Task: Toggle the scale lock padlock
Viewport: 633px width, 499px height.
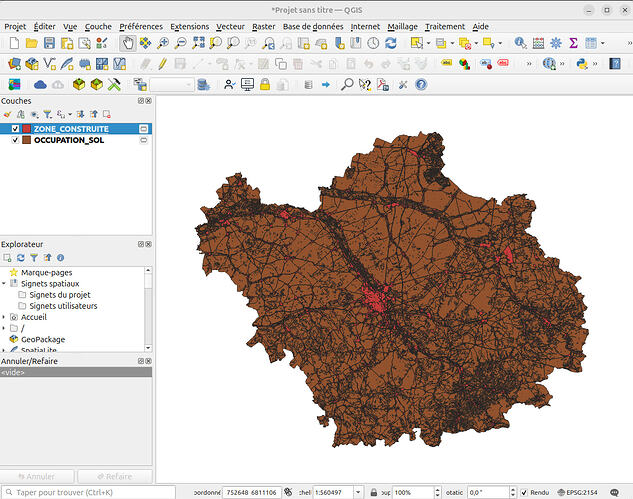Action: click(374, 492)
